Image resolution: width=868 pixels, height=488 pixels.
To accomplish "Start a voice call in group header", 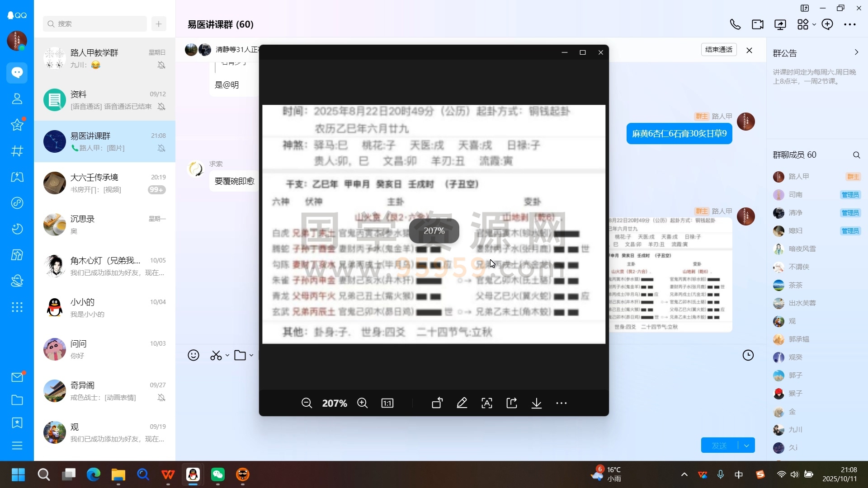I will pos(736,24).
